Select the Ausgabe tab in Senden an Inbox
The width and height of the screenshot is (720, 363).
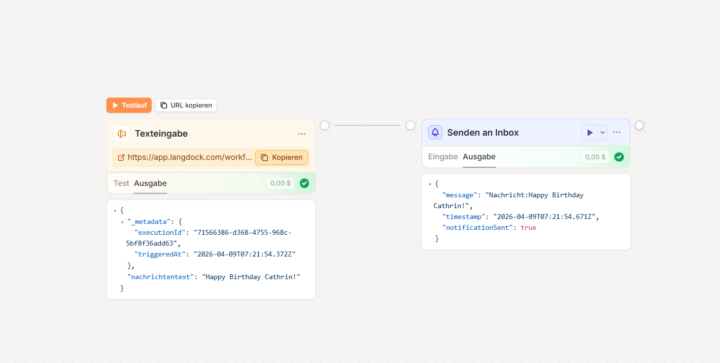pyautogui.click(x=479, y=156)
